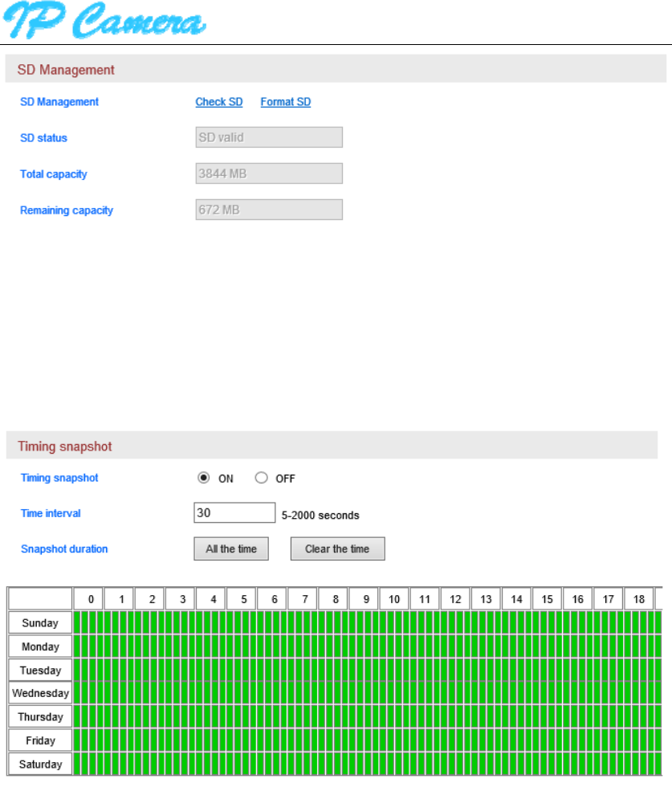
Task: Click the Total capacity field
Action: pyautogui.click(x=269, y=173)
